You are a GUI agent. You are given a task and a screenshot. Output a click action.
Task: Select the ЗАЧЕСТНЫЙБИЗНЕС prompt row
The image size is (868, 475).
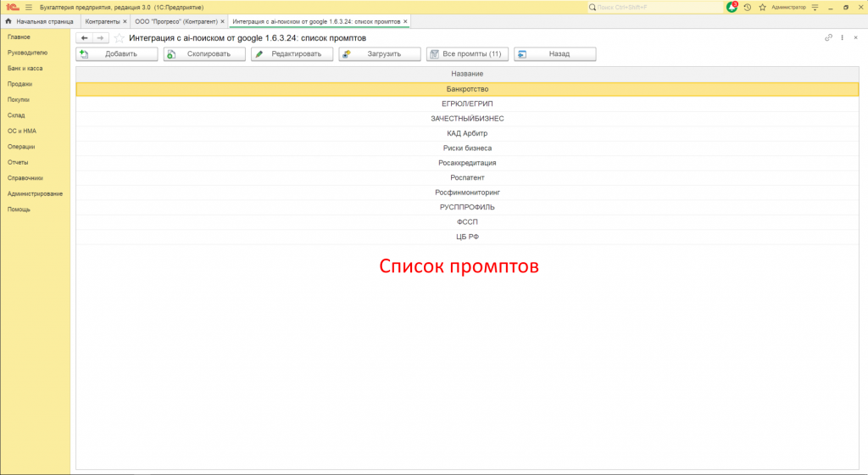click(x=467, y=119)
